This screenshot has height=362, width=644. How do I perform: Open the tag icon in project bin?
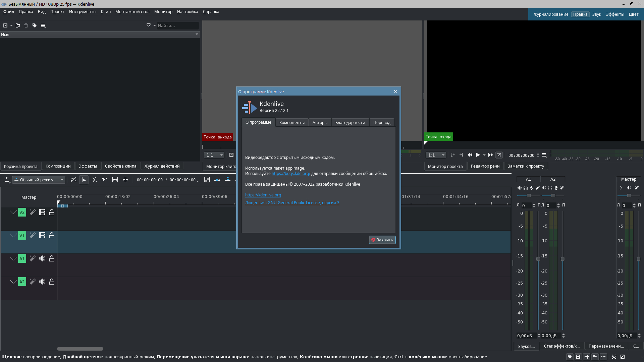35,25
